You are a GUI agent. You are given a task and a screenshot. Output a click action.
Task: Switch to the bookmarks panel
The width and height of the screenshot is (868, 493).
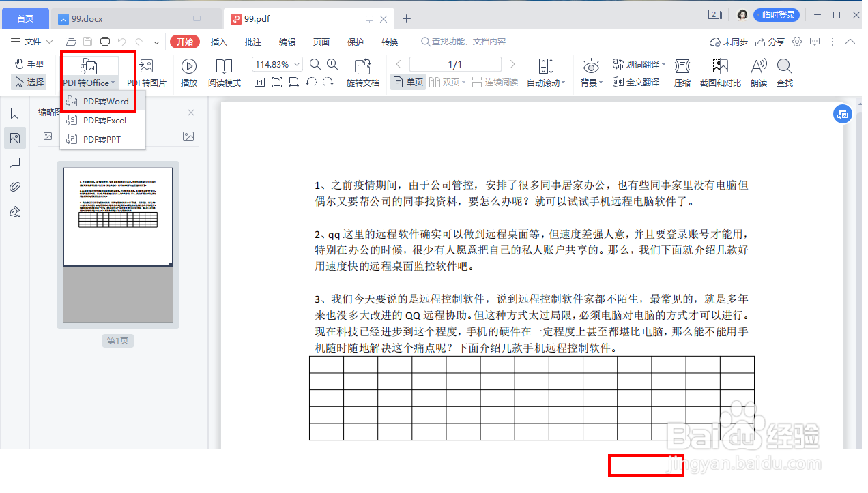(x=14, y=113)
